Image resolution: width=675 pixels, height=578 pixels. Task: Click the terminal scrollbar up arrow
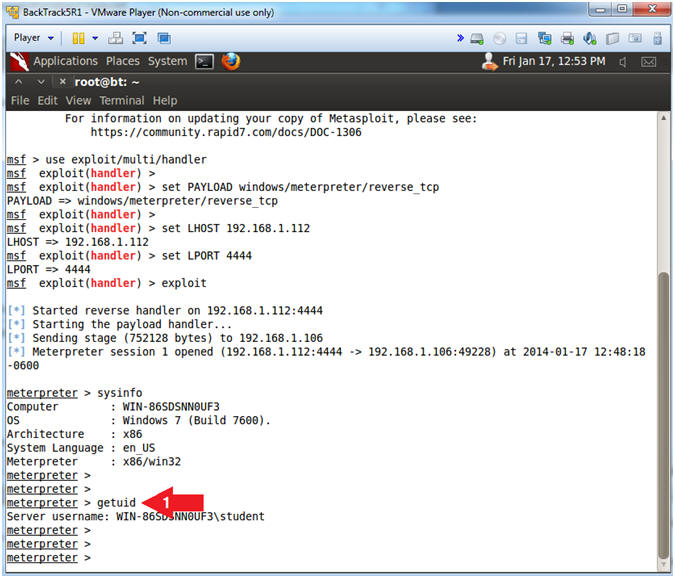point(663,118)
